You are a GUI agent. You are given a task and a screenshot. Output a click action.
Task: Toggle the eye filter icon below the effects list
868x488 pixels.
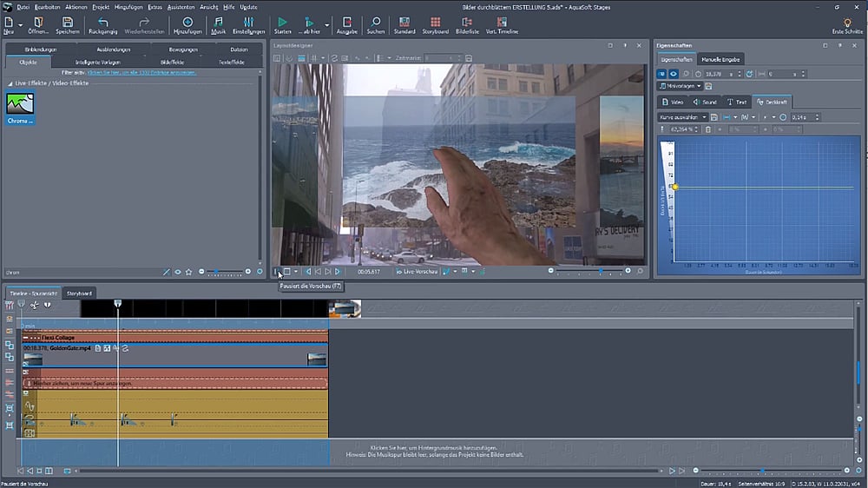coord(178,272)
